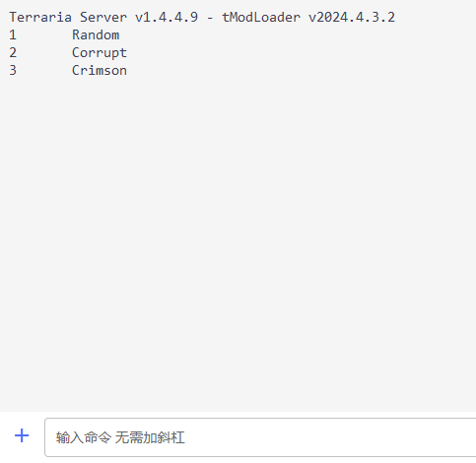
Task: Click the blue plus icon
Action: pyautogui.click(x=22, y=435)
